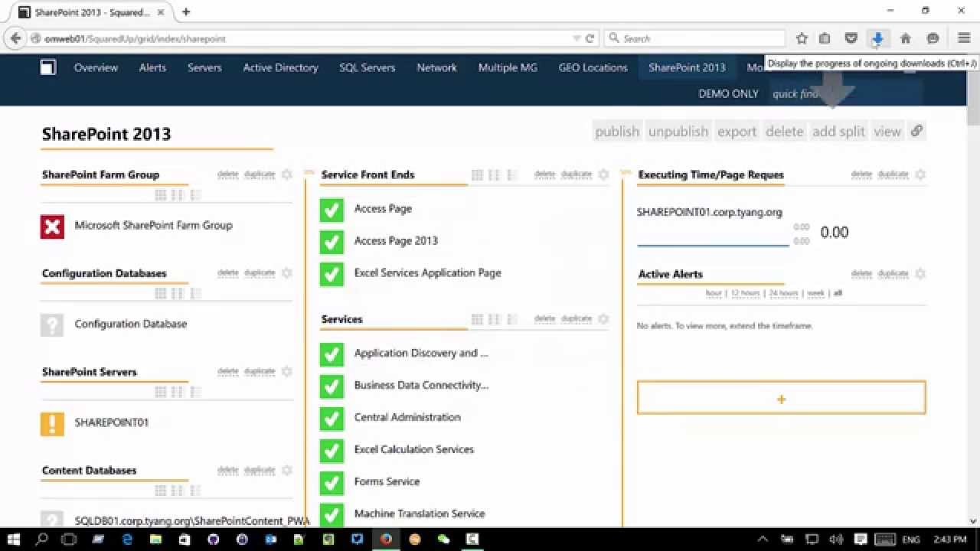Open the Overview dashboard
Image resolution: width=980 pixels, height=551 pixels.
pos(96,67)
